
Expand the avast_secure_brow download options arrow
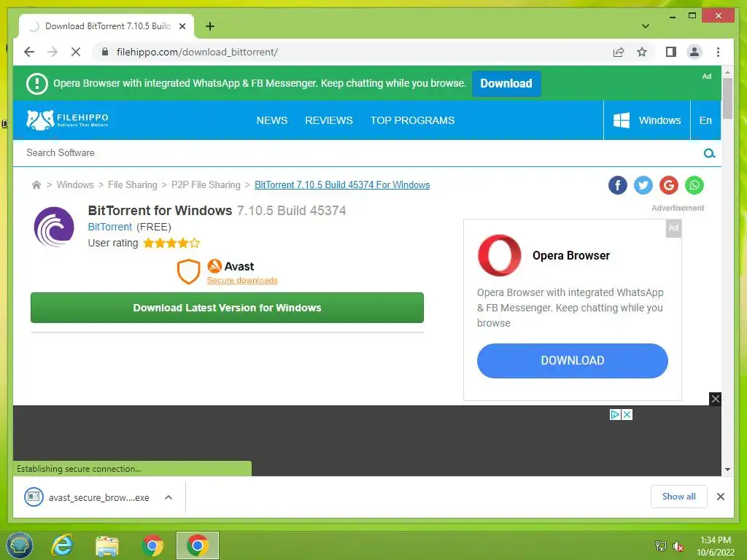pos(169,497)
